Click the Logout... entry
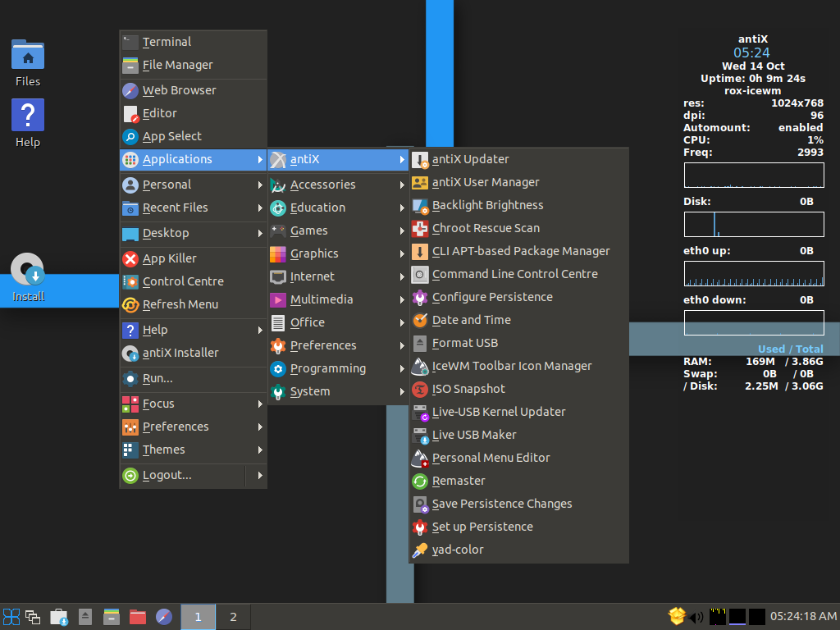 182,476
